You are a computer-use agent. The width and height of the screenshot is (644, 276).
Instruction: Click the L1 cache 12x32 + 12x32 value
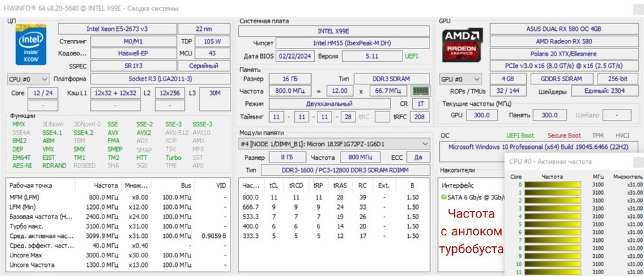(x=115, y=94)
